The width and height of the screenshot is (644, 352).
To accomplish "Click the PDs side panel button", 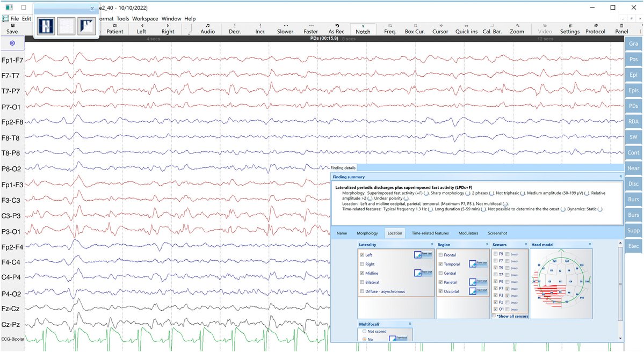I will 633,106.
